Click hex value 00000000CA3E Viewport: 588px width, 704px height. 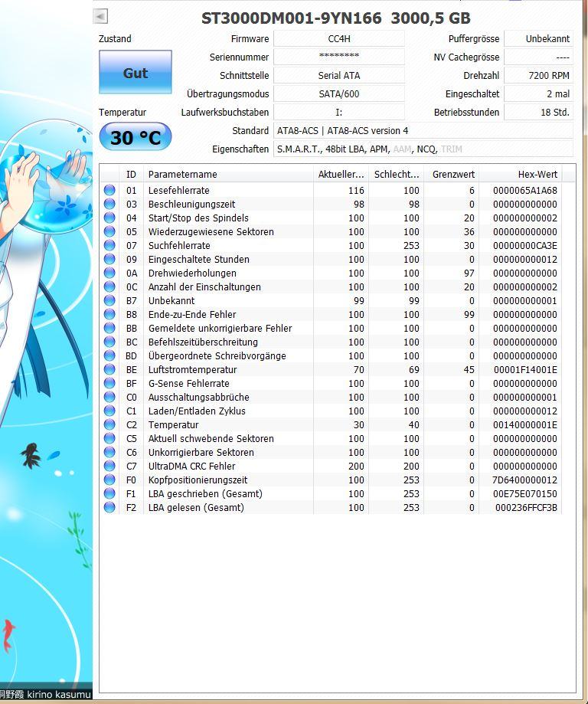[x=524, y=246]
